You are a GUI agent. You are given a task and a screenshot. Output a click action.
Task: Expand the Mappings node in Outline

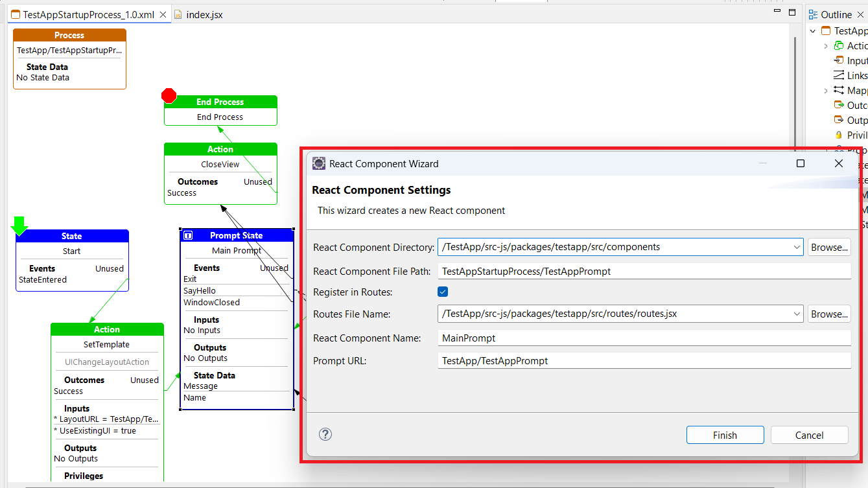(x=826, y=90)
